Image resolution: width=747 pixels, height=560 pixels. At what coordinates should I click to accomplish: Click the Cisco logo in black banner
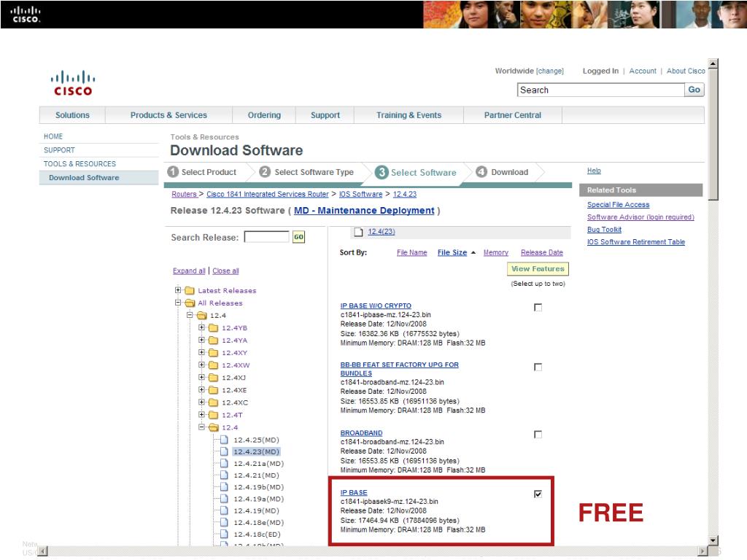tap(26, 15)
